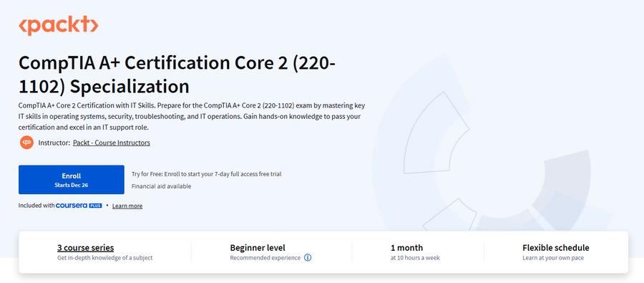Select the specialization title heading

coord(177,75)
